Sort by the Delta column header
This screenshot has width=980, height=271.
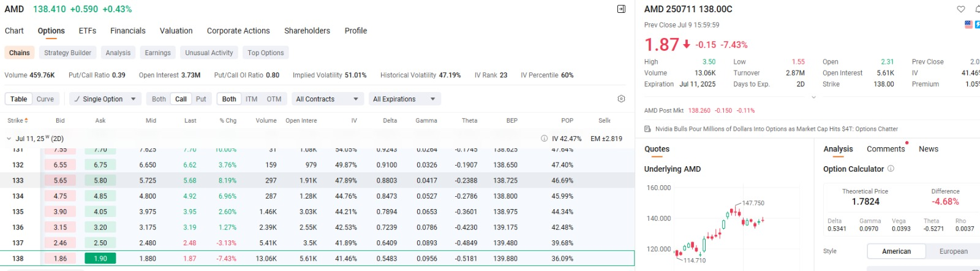pyautogui.click(x=390, y=121)
